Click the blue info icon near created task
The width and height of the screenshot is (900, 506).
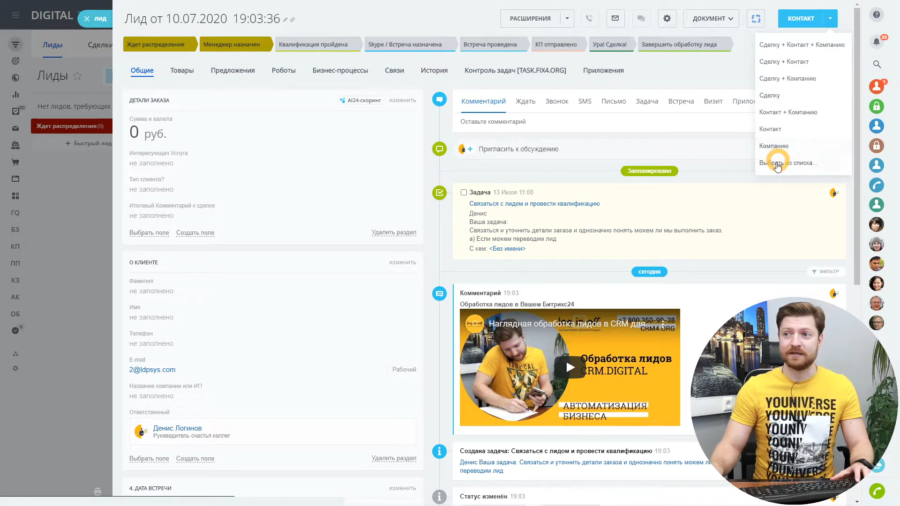click(439, 451)
